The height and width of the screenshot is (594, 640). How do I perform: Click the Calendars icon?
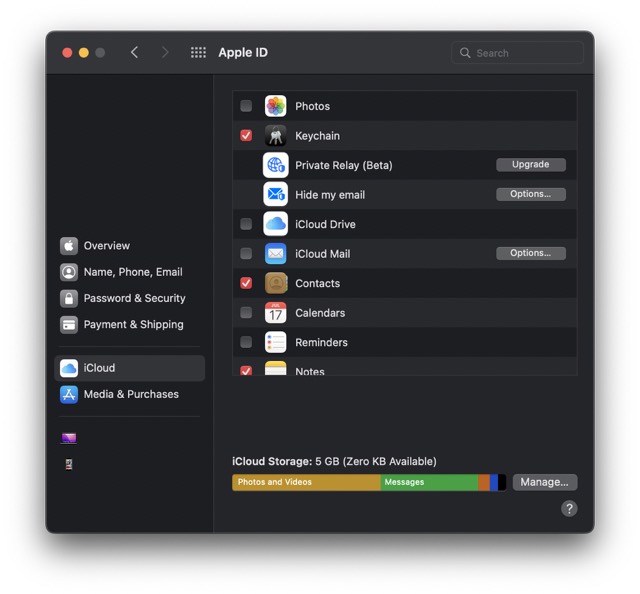point(276,313)
